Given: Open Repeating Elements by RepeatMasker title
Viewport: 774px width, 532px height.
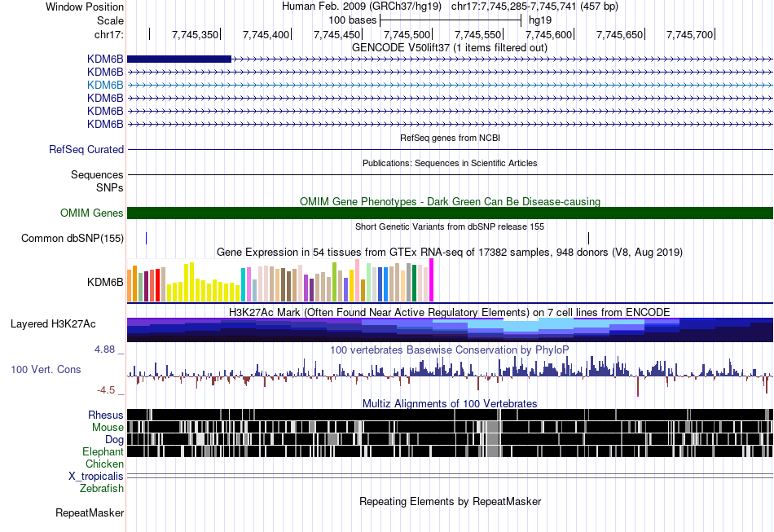Looking at the screenshot, I should point(451,501).
